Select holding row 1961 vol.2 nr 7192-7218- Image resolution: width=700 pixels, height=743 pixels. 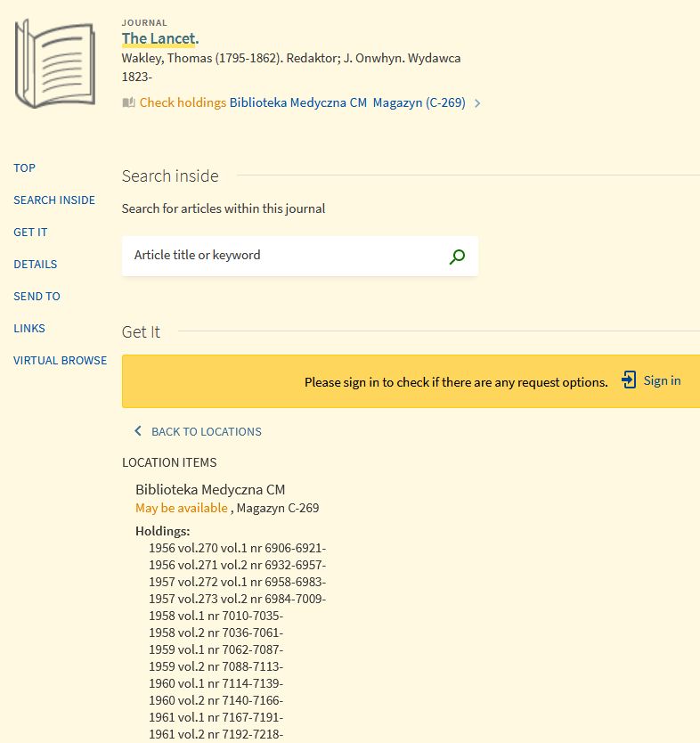tap(216, 734)
